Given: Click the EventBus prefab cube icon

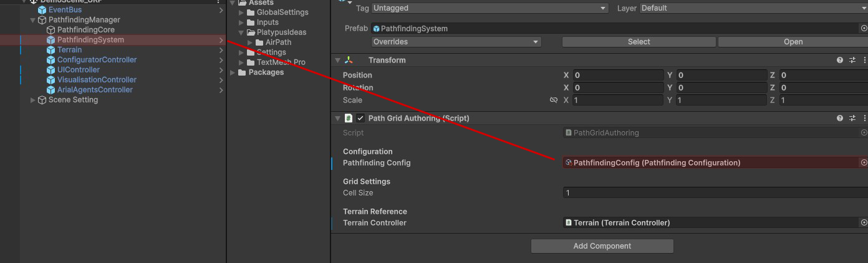Looking at the screenshot, I should [42, 10].
